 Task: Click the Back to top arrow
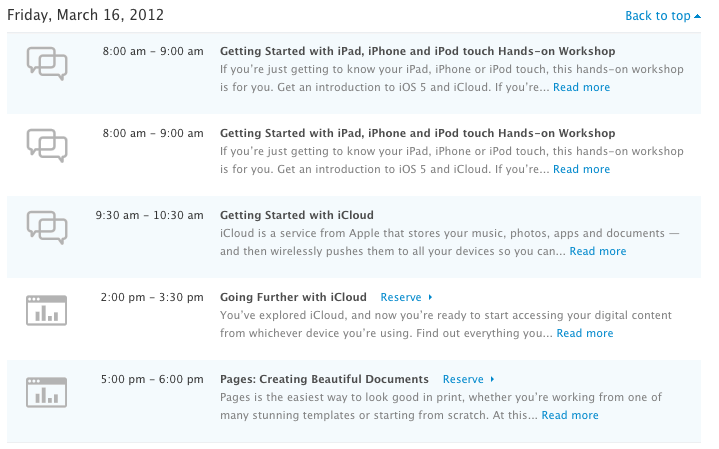coord(697,15)
